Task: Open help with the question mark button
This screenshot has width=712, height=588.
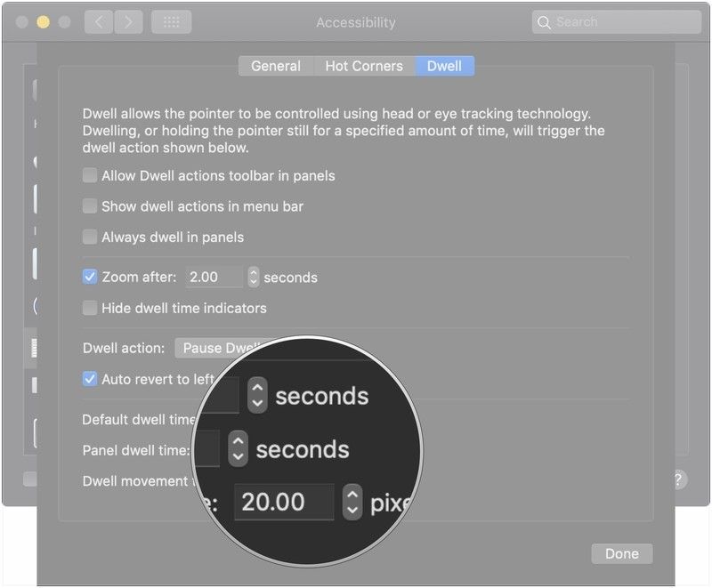Action: click(677, 479)
